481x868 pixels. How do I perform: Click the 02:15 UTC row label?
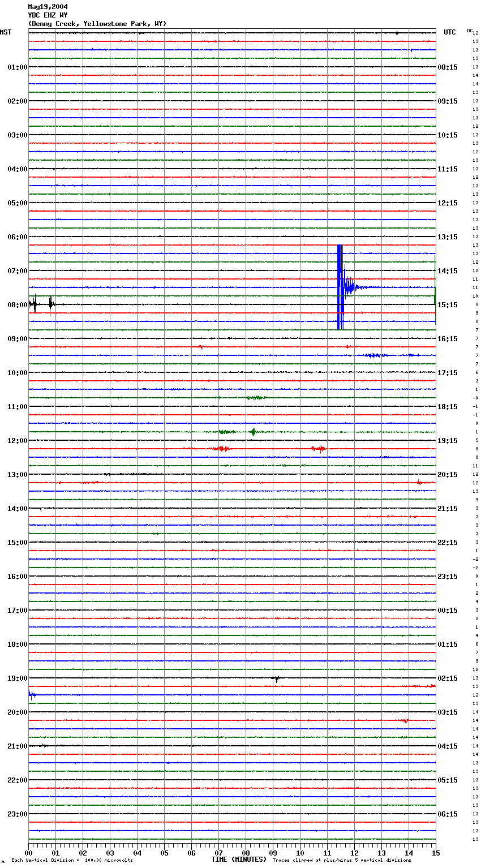pyautogui.click(x=448, y=678)
